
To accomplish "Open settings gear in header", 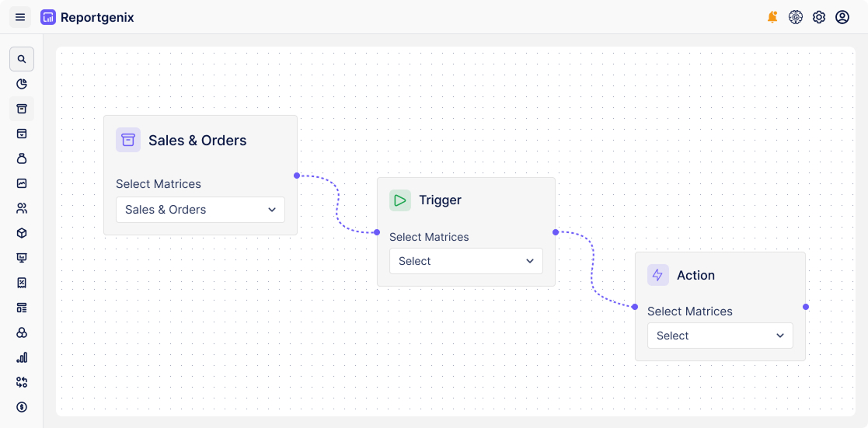I will tap(818, 17).
